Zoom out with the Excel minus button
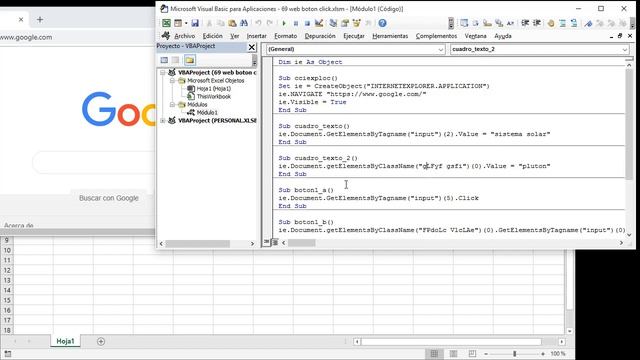The height and width of the screenshot is (360, 640). (x=486, y=354)
